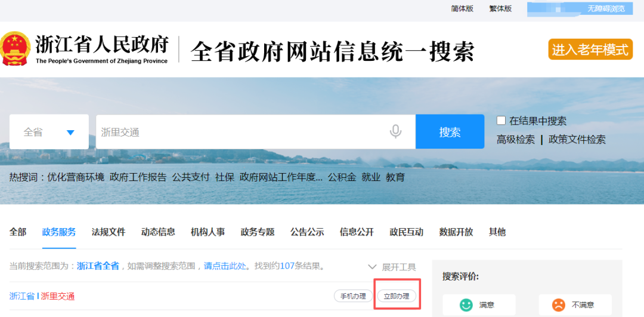
Task: Click hot search term 社保
Action: pos(225,177)
